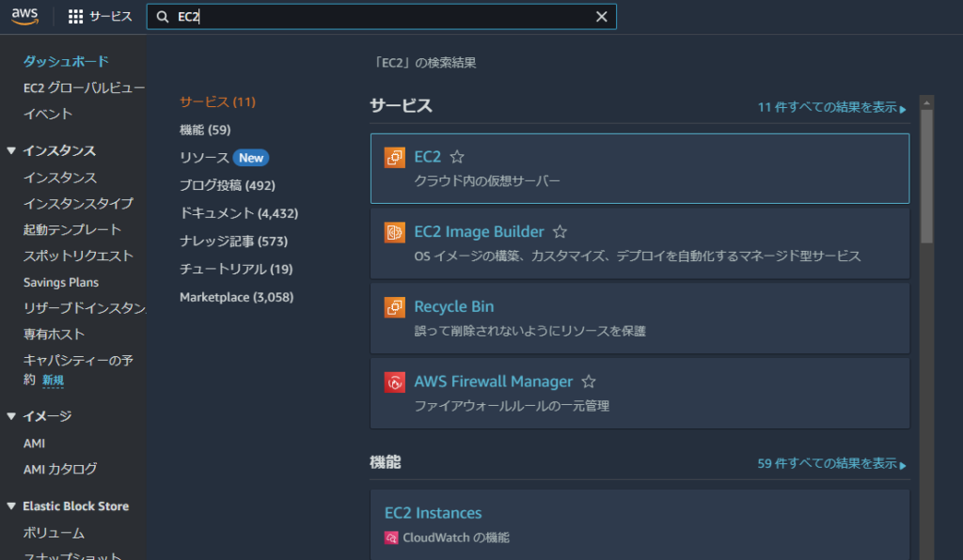This screenshot has width=963, height=560.
Task: Star the EC2 Image Builder service
Action: 560,232
